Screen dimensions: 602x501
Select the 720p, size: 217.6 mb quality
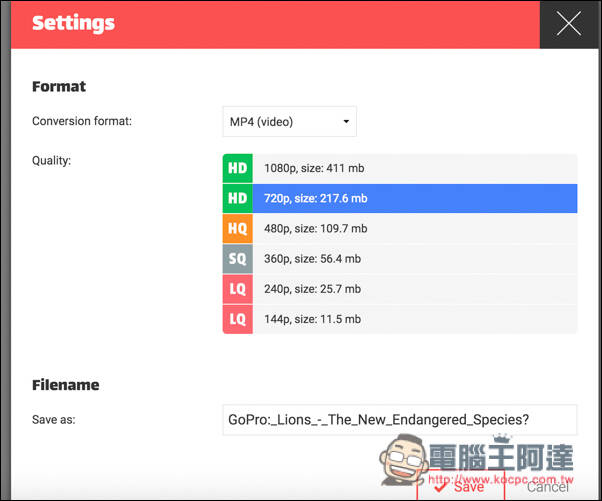[x=400, y=198]
